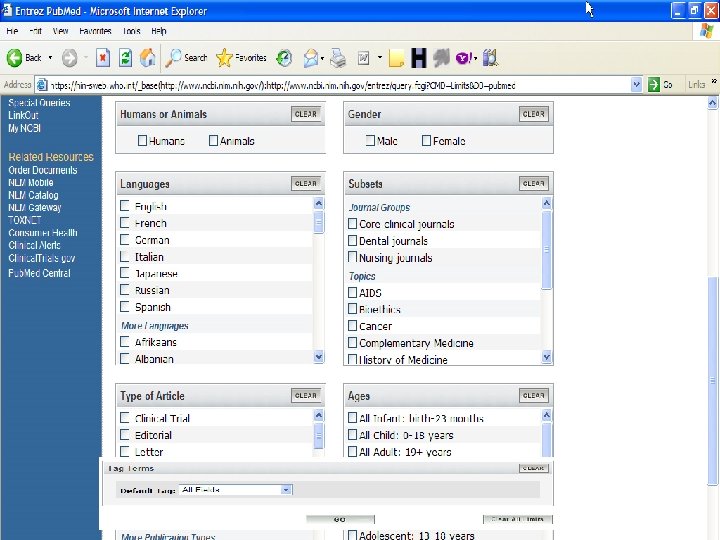Open the Help menu

(158, 31)
